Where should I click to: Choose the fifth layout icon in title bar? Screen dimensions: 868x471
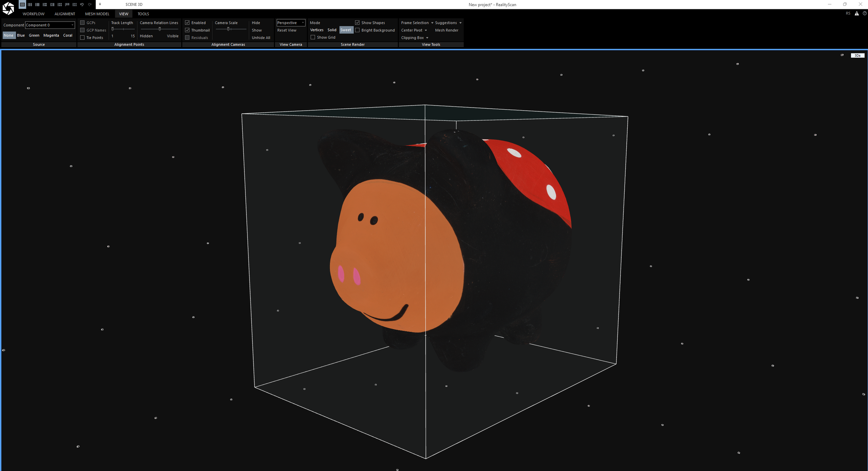pos(52,5)
